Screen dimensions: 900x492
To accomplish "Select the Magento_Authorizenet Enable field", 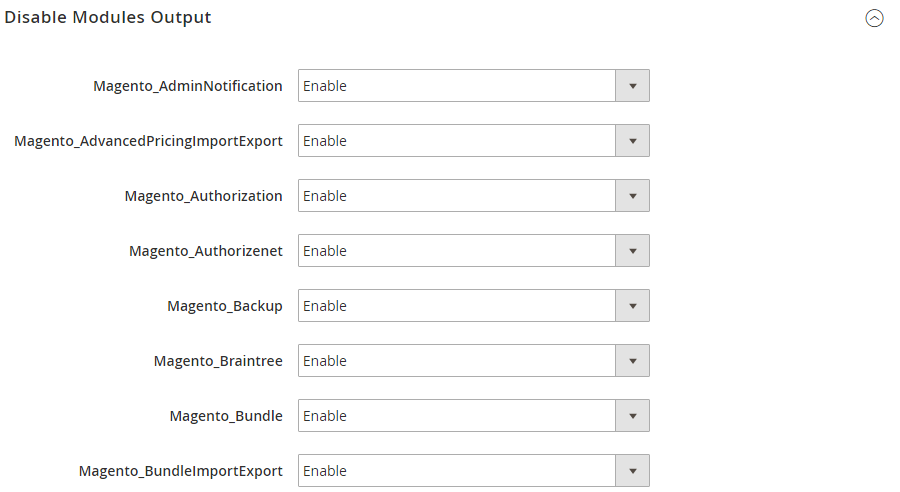I will (474, 251).
